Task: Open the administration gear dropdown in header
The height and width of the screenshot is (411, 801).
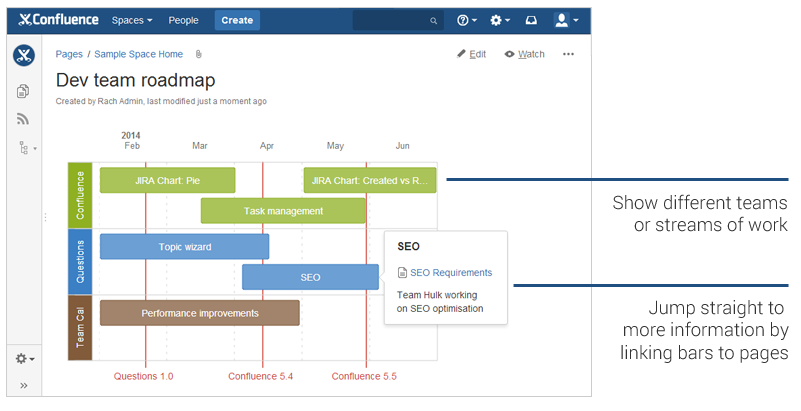Action: pos(500,20)
